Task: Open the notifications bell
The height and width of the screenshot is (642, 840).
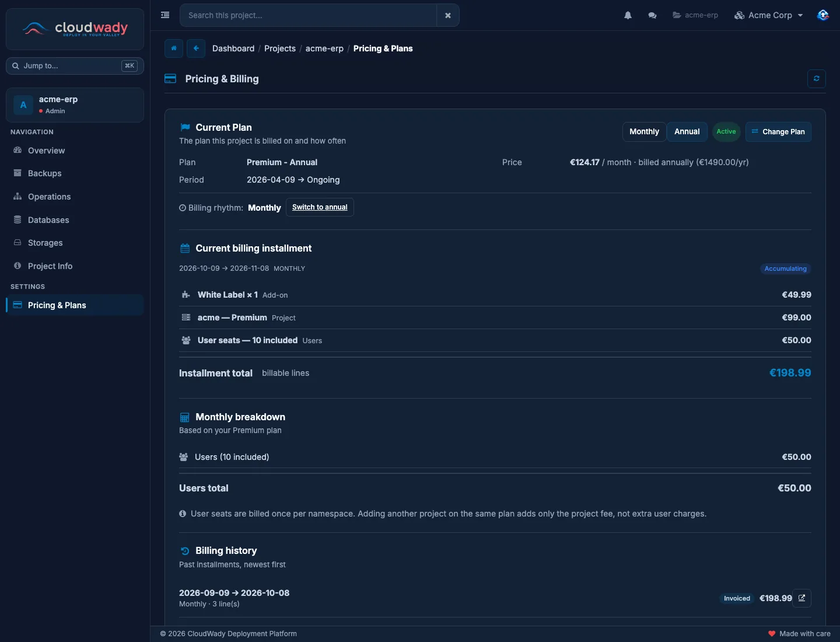Action: pyautogui.click(x=628, y=15)
